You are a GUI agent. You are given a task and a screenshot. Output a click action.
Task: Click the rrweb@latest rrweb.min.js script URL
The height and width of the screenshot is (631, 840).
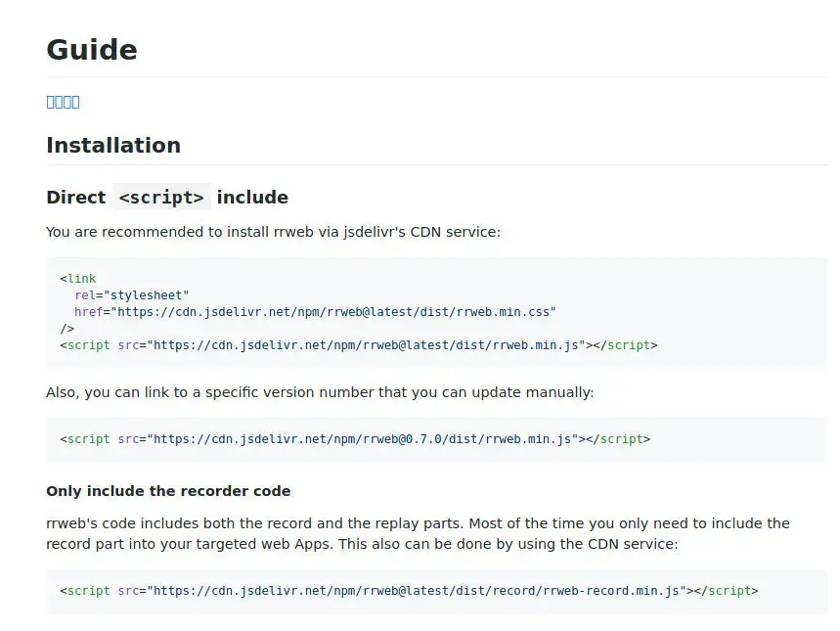click(367, 345)
